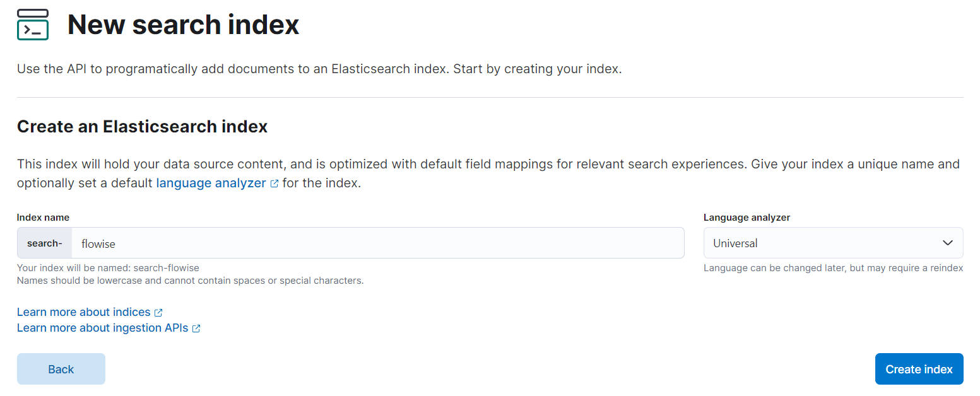
Task: Follow the 'Learn more about indices' link
Action: pyautogui.click(x=84, y=312)
